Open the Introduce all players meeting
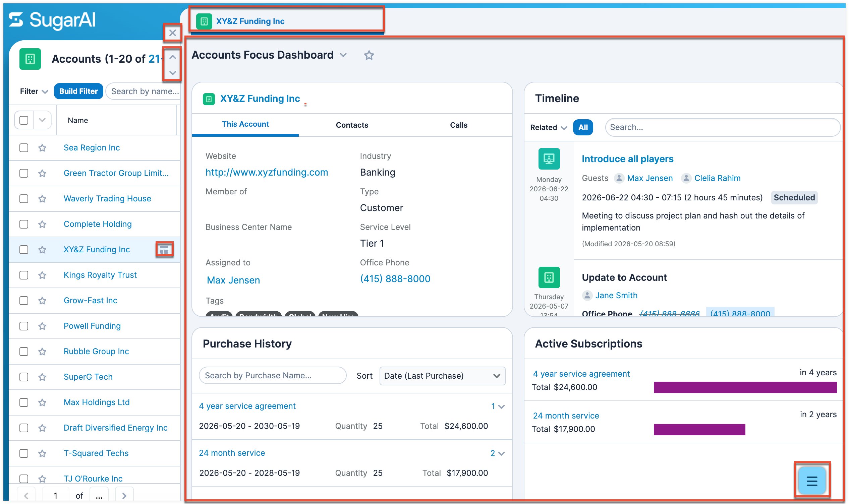 (627, 159)
